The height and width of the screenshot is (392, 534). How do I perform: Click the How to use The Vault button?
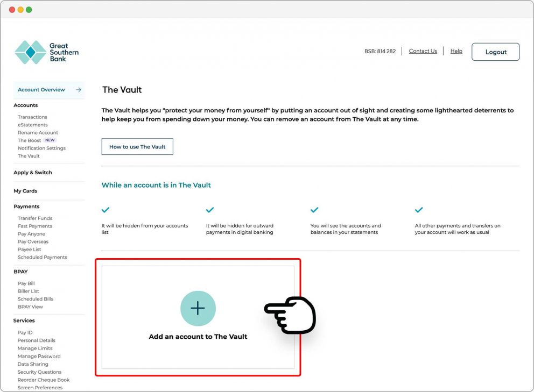click(137, 147)
